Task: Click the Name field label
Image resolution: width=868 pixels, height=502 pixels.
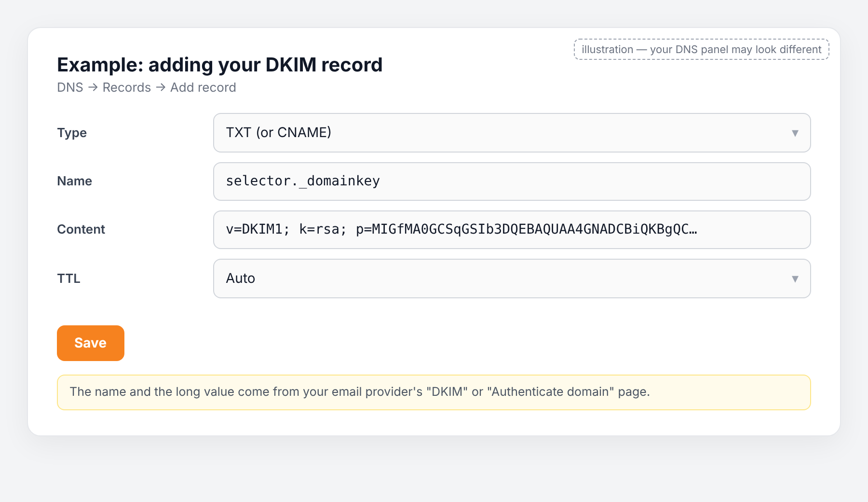Action: [75, 181]
